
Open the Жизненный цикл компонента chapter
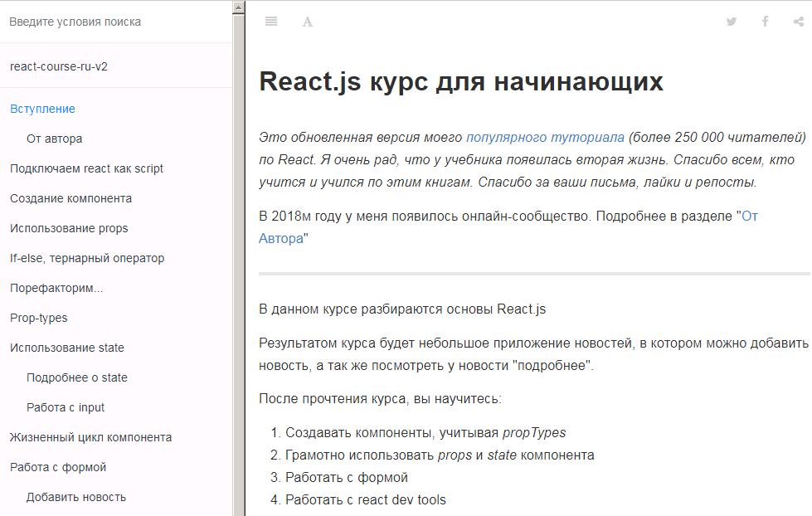click(x=90, y=437)
